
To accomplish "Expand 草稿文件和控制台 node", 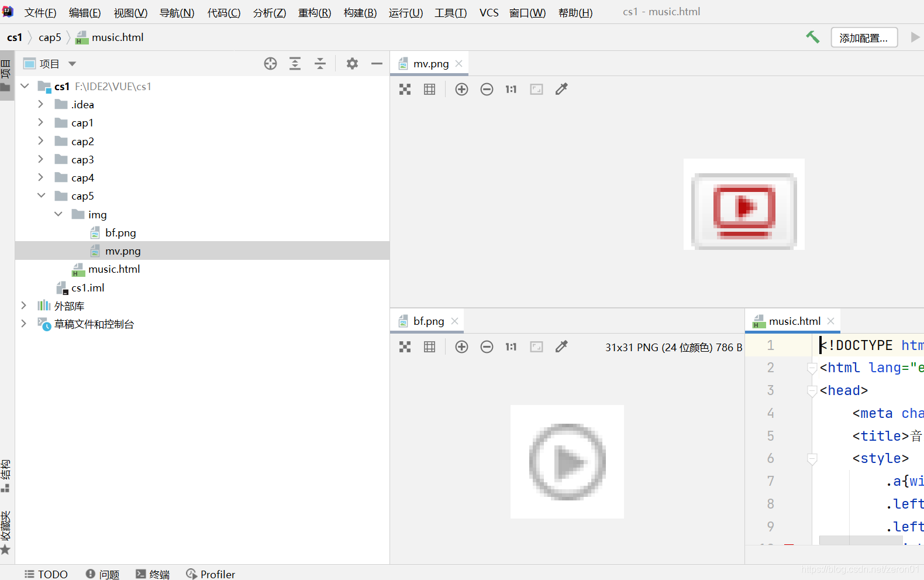I will coord(23,324).
